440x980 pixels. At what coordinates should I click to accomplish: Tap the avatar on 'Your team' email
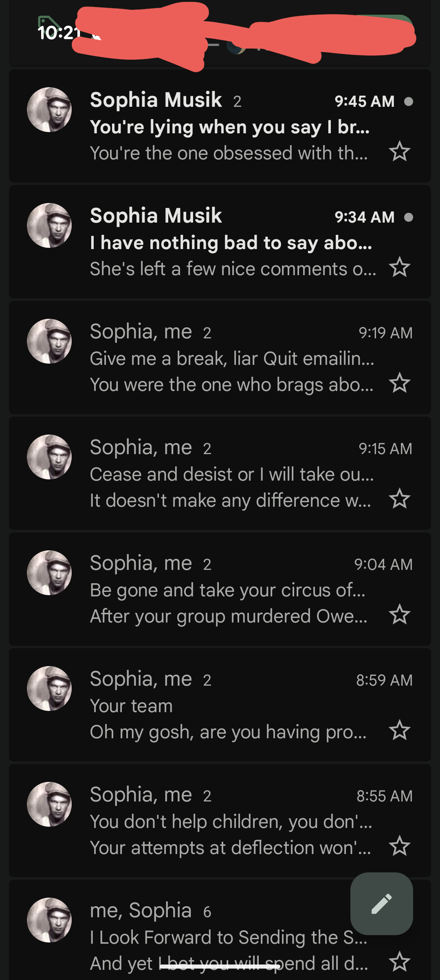(49, 689)
